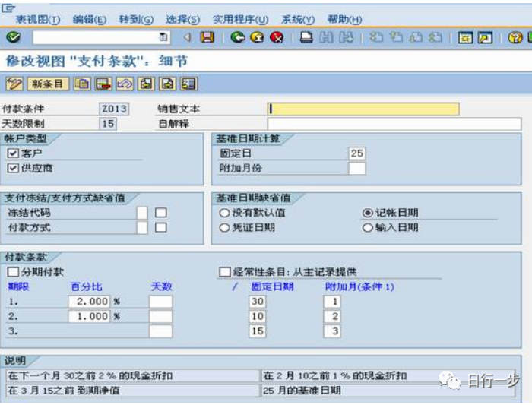Viewport: 532px width, 405px height.
Task: Click the 天数限制 field showing 15
Action: pos(108,124)
